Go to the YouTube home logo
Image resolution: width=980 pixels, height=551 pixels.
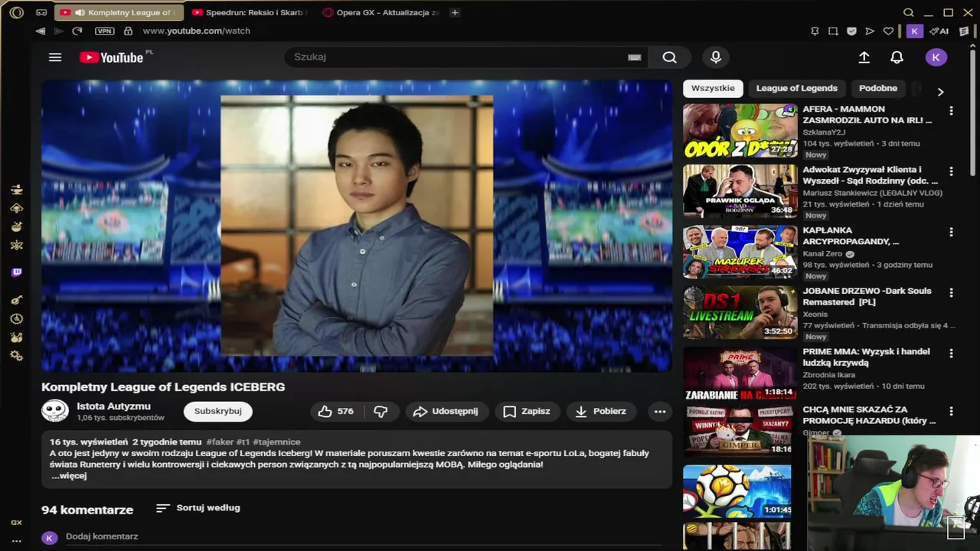pos(111,57)
